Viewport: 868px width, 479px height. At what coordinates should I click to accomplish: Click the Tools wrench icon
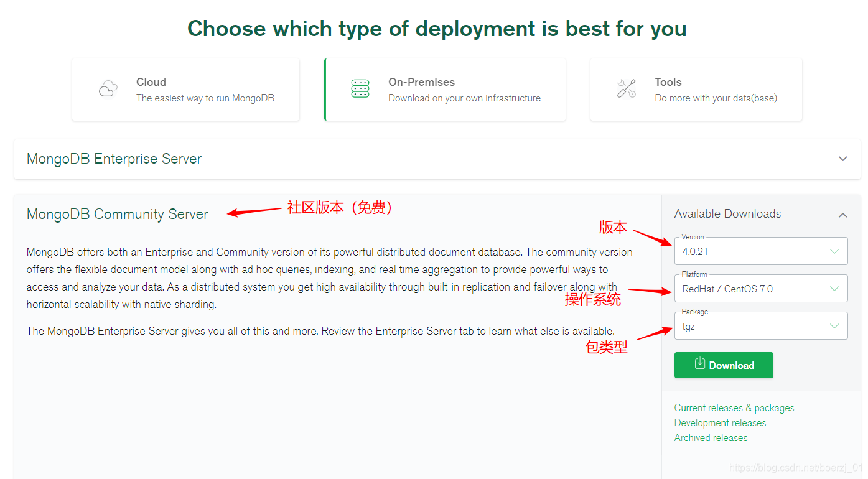[627, 89]
